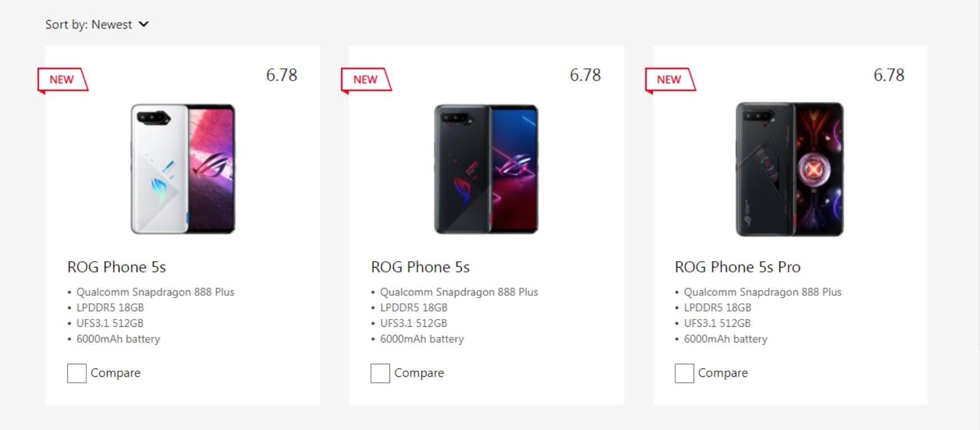This screenshot has width=980, height=430.
Task: Click the Compare label under the white phone
Action: 115,373
